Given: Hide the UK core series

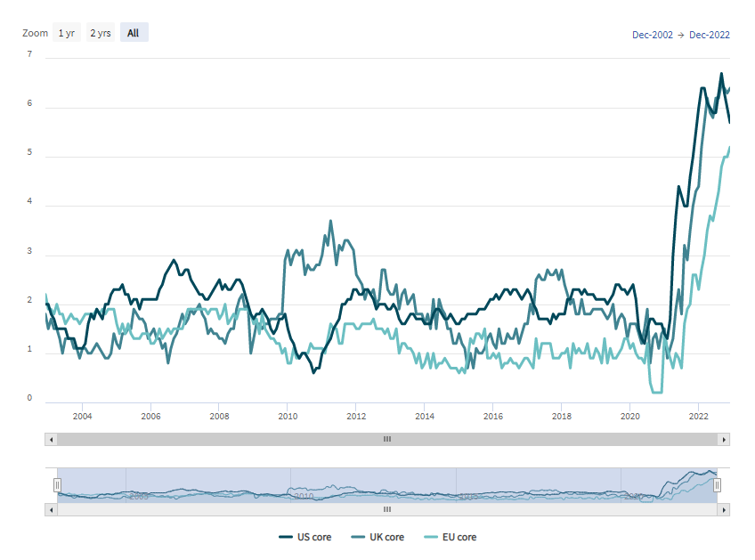Looking at the screenshot, I should [x=380, y=537].
